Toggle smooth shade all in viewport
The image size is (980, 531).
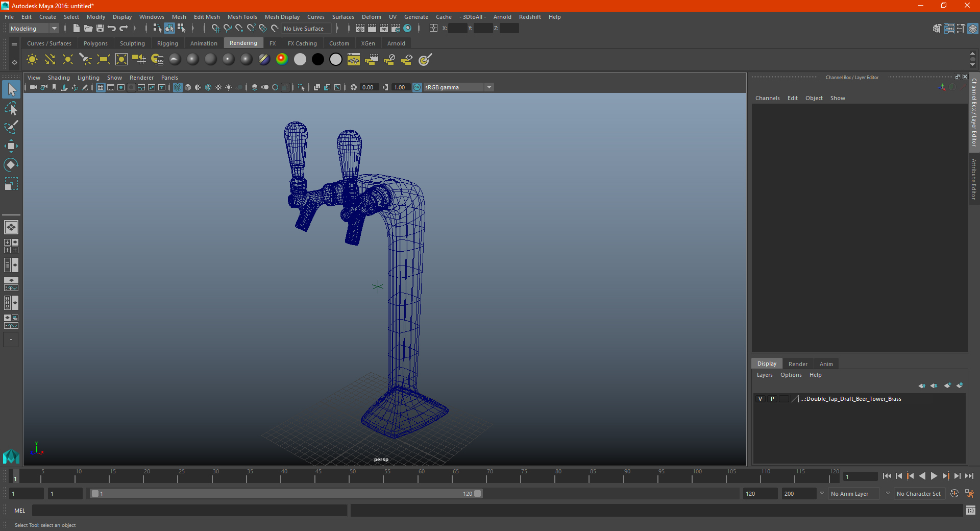point(188,87)
